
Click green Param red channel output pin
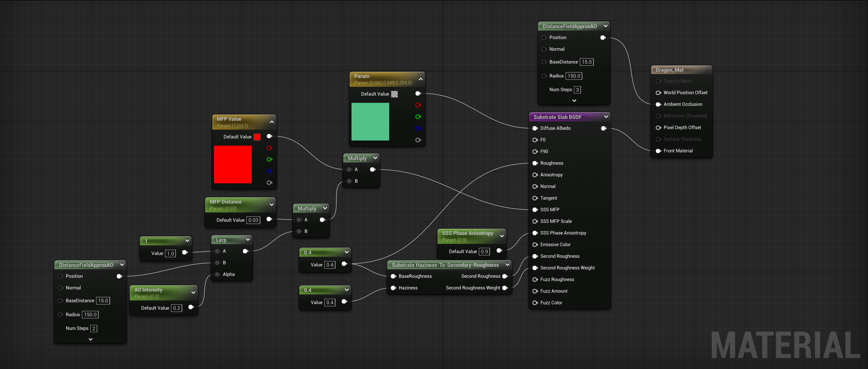418,105
